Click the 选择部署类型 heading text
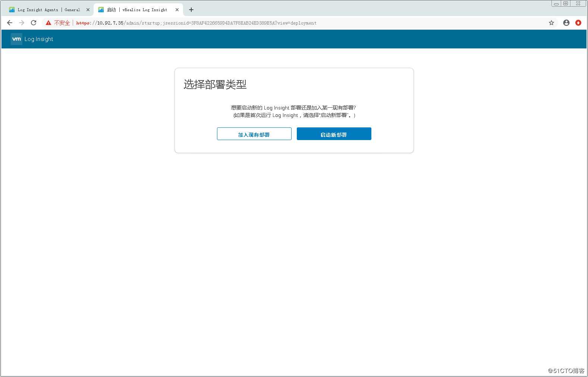Screen dimensions: 588x377 (215, 85)
